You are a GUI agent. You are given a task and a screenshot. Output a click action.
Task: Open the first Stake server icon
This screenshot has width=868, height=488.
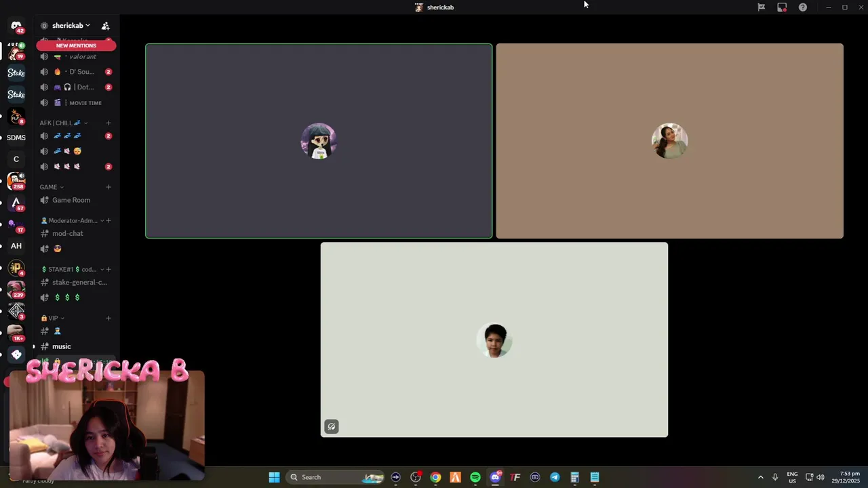16,73
